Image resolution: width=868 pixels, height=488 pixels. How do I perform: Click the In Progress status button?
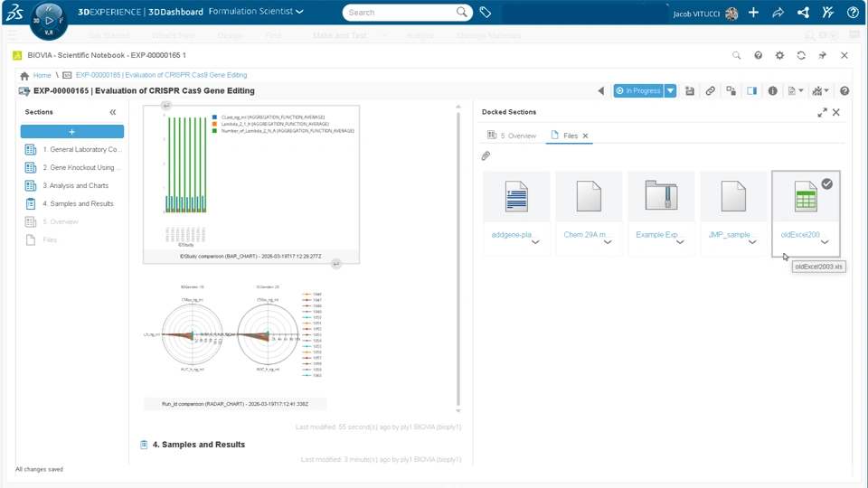638,90
